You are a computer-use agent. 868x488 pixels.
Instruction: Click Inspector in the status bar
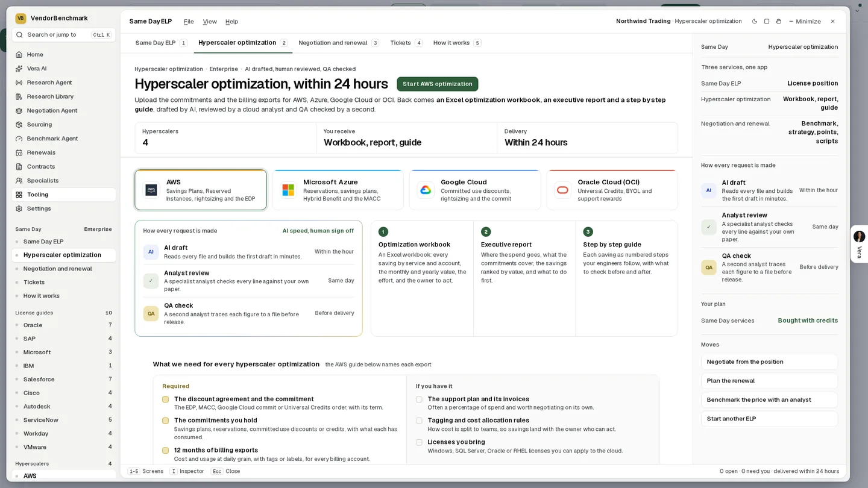coord(187,471)
